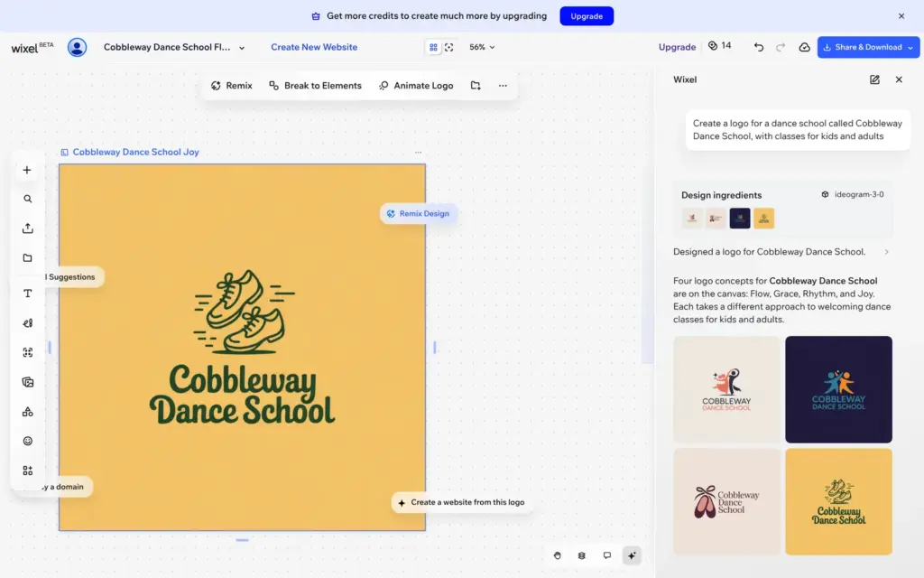Screen dimensions: 924x578
Task: Click the Remix Design chip
Action: click(419, 213)
